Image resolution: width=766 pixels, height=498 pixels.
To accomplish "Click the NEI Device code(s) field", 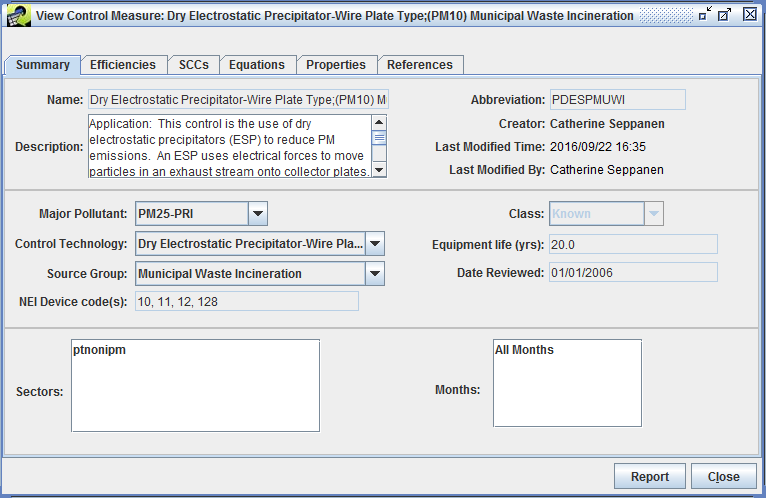I will (247, 302).
